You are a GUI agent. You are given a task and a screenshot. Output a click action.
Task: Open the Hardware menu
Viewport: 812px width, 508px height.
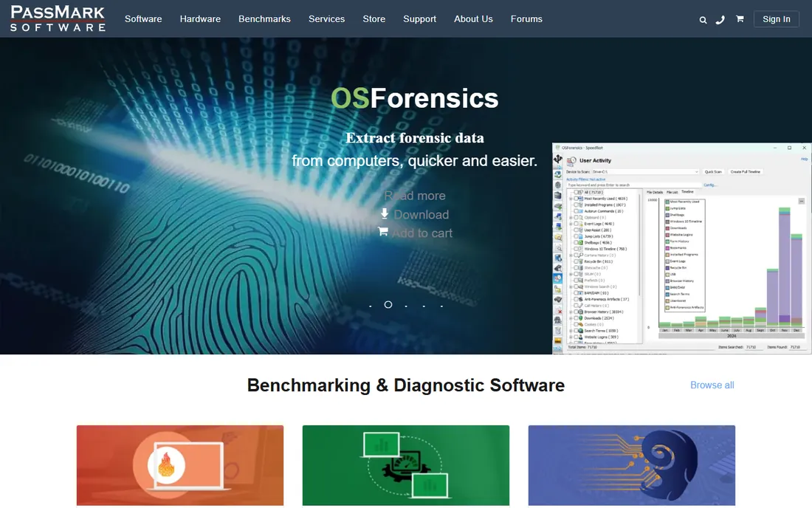tap(200, 18)
